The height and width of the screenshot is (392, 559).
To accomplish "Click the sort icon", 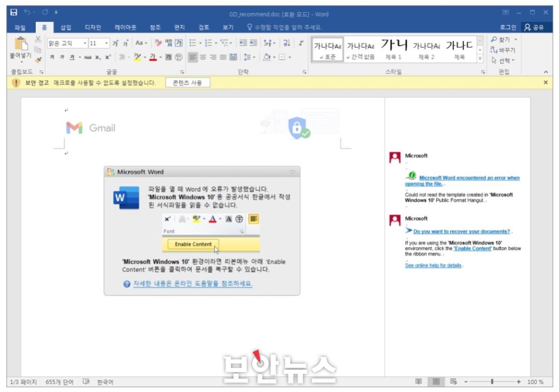I will (287, 43).
